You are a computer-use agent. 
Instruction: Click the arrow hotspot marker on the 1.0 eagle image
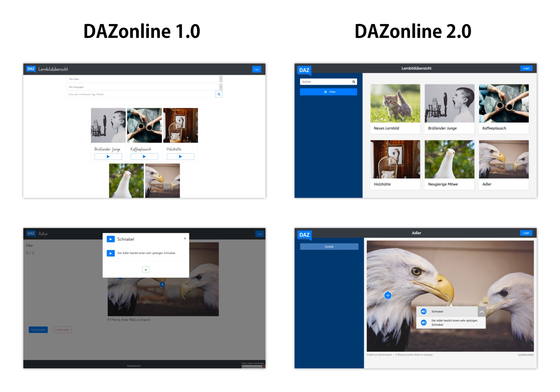pos(162,284)
